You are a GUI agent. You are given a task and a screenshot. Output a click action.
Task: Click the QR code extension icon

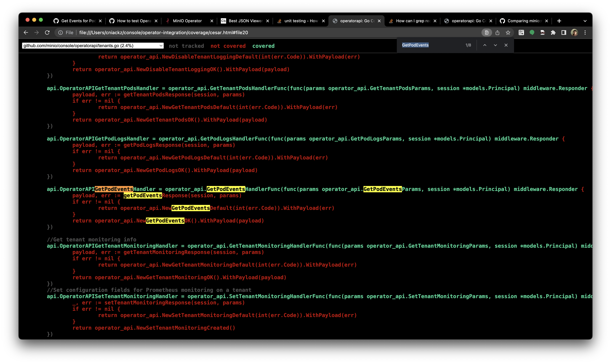tap(521, 33)
